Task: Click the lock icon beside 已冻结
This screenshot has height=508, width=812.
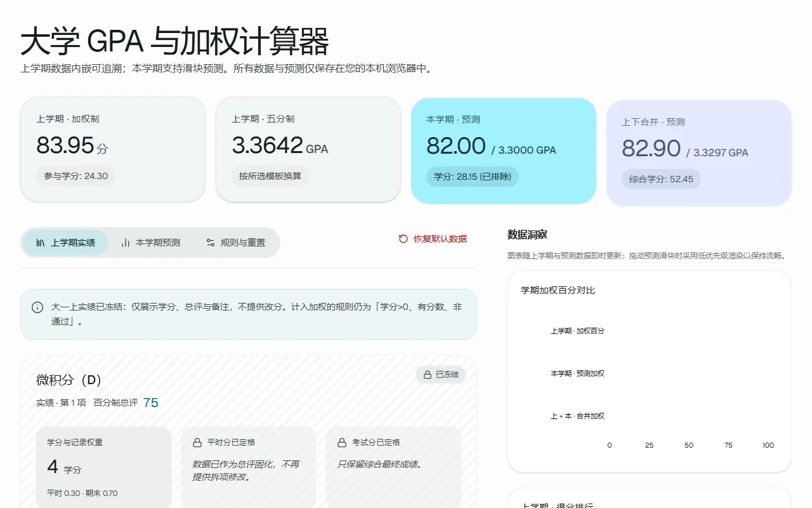Action: pos(428,375)
